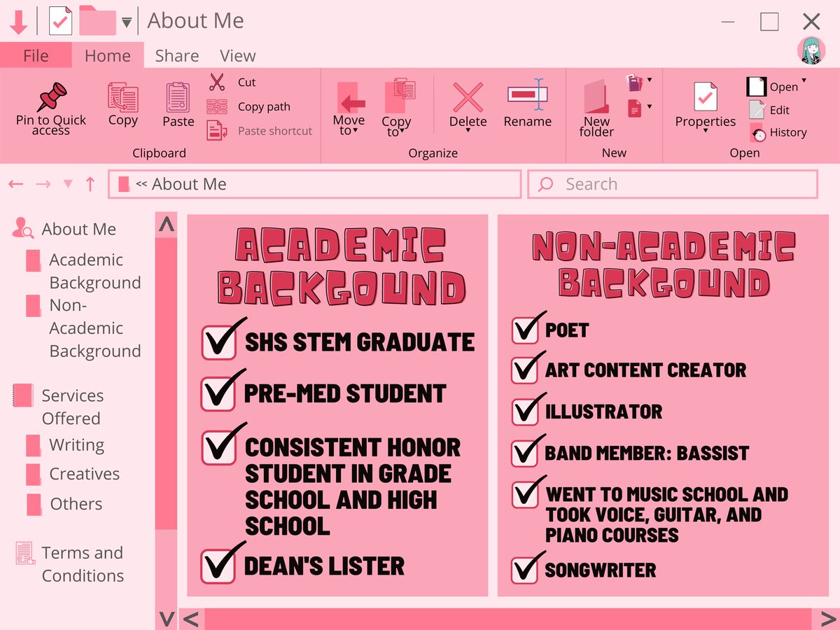The width and height of the screenshot is (840, 630).
Task: Click the Copy path icon
Action: (217, 107)
